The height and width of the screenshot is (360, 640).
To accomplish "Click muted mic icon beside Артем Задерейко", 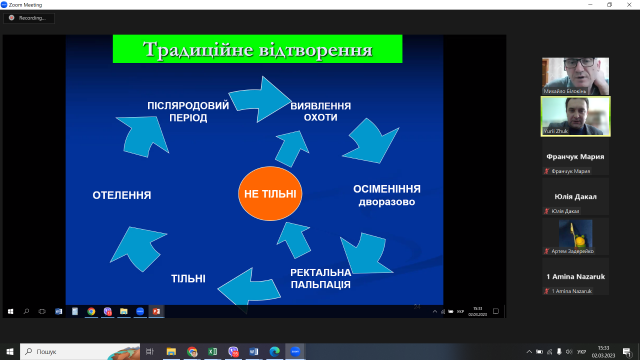I will [x=547, y=251].
